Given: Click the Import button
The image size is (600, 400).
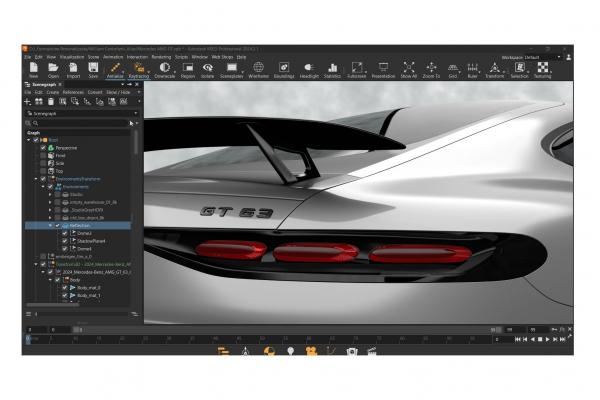Looking at the screenshot, I should coord(73,69).
